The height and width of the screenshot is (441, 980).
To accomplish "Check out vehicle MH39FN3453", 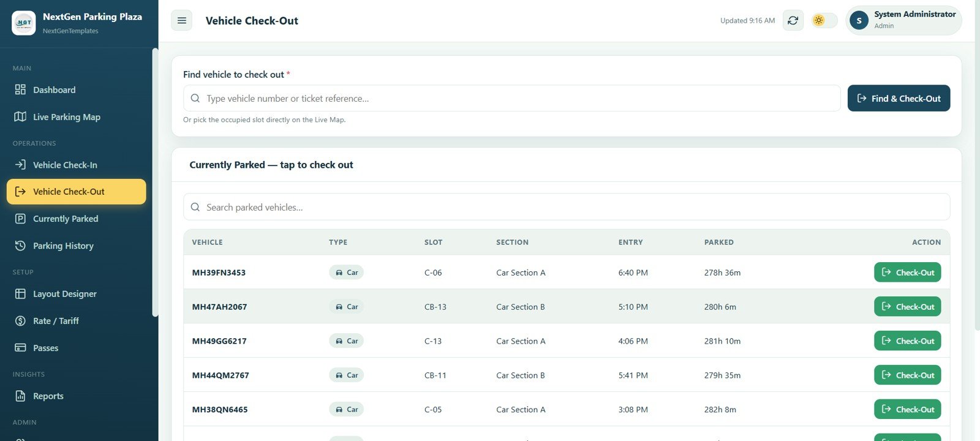I will [907, 273].
